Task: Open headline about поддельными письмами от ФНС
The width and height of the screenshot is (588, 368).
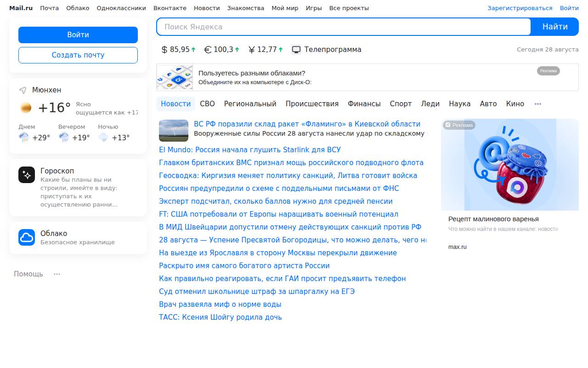Action: pyautogui.click(x=279, y=189)
